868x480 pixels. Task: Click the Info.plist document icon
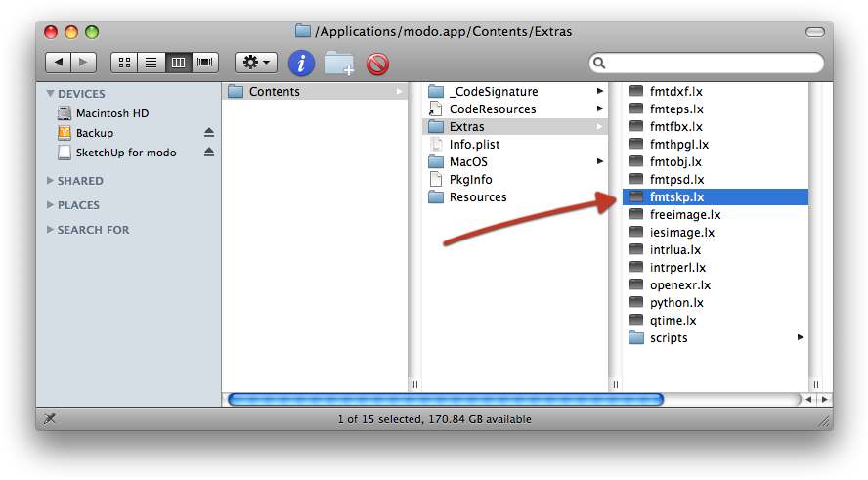(436, 145)
